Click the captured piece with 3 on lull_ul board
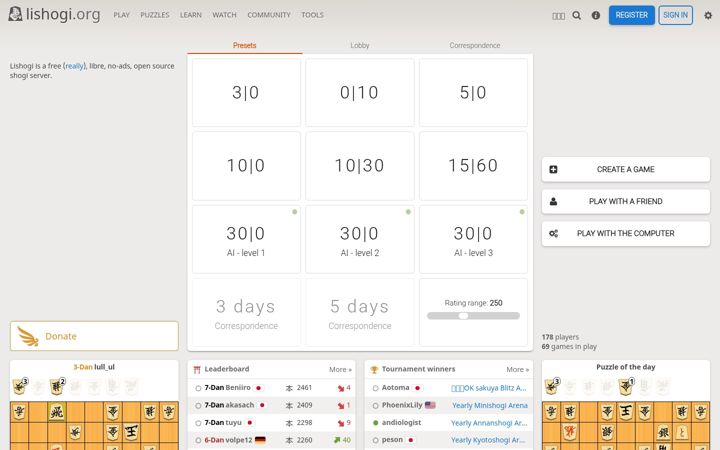The height and width of the screenshot is (450, 720). (20, 387)
